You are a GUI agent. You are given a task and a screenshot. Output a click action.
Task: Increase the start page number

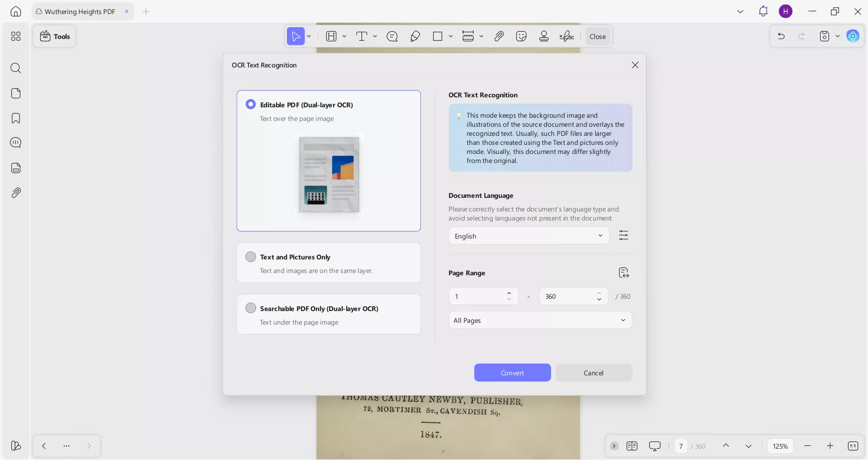509,293
